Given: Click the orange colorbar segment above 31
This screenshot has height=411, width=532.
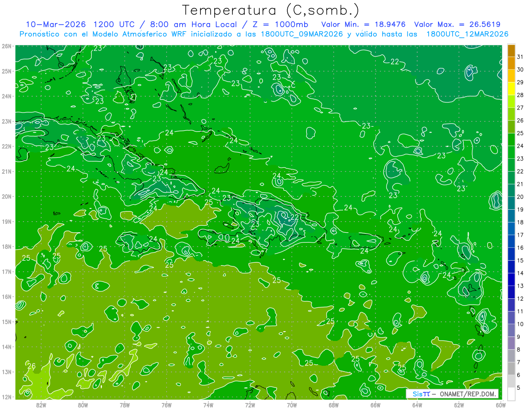Looking at the screenshot, I should [511, 51].
